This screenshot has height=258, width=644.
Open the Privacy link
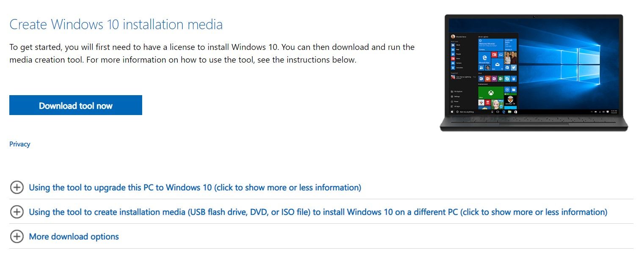point(19,144)
